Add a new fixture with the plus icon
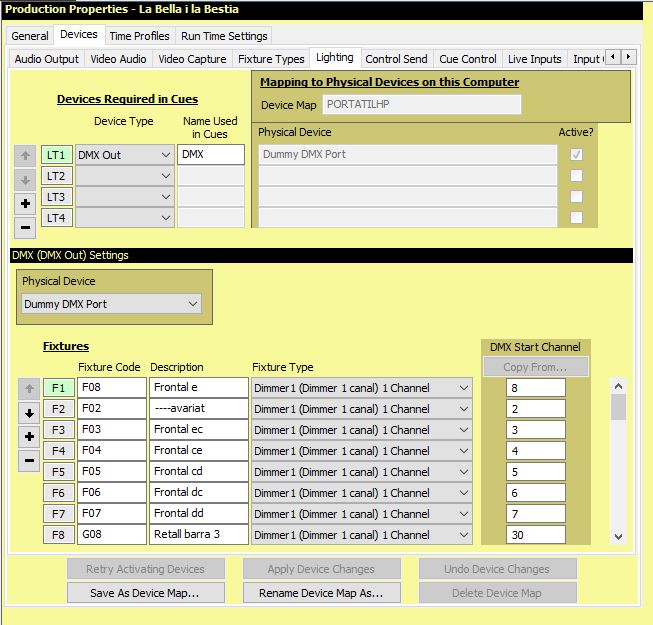The width and height of the screenshot is (653, 625). tap(29, 437)
